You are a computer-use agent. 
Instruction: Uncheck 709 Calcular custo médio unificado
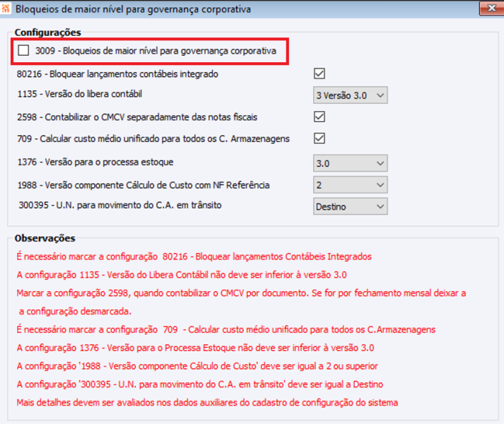click(320, 139)
